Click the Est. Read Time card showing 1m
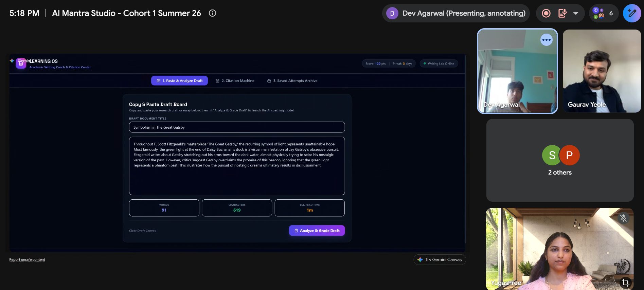 (310, 208)
